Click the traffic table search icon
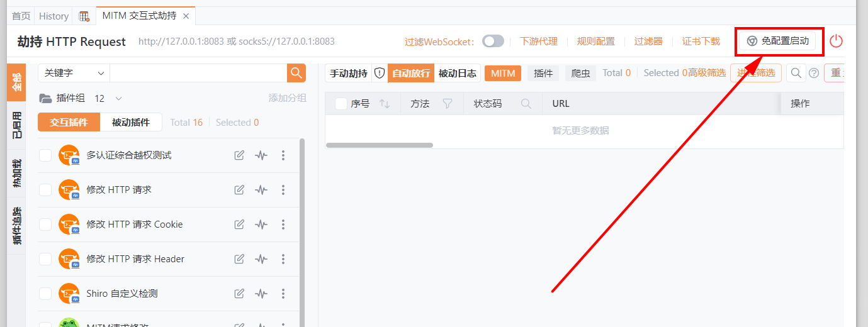 (796, 74)
